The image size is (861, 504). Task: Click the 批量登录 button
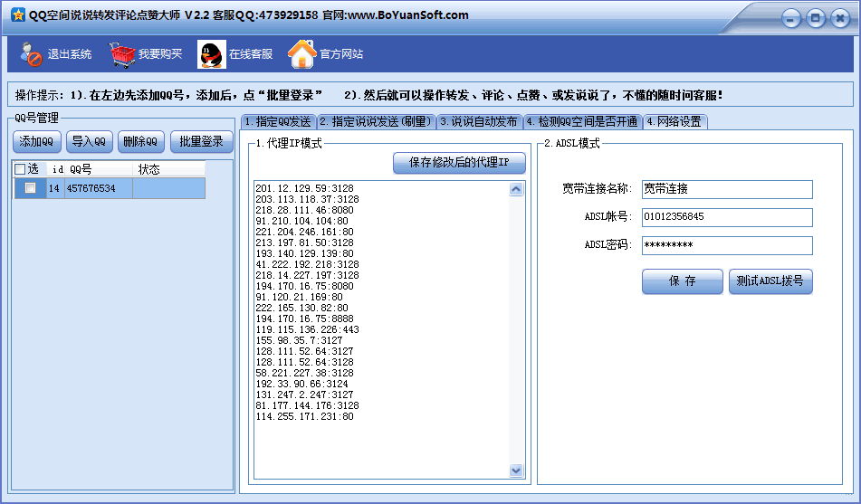click(x=202, y=142)
